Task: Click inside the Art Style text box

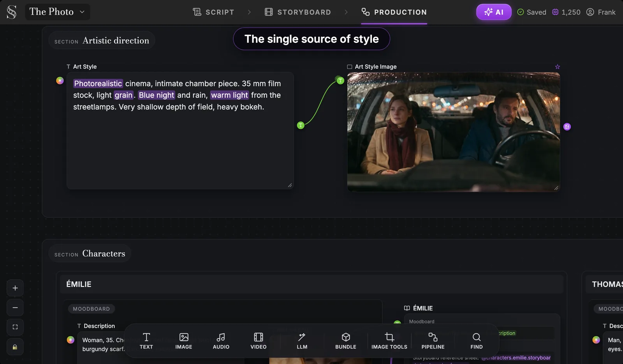Action: pyautogui.click(x=180, y=130)
